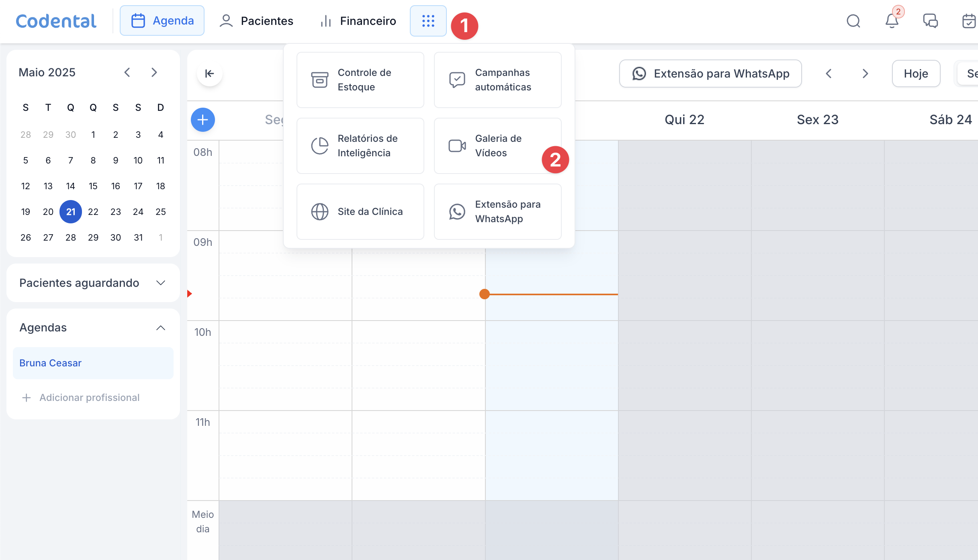978x560 pixels.
Task: Open the notifications bell icon
Action: click(x=892, y=21)
